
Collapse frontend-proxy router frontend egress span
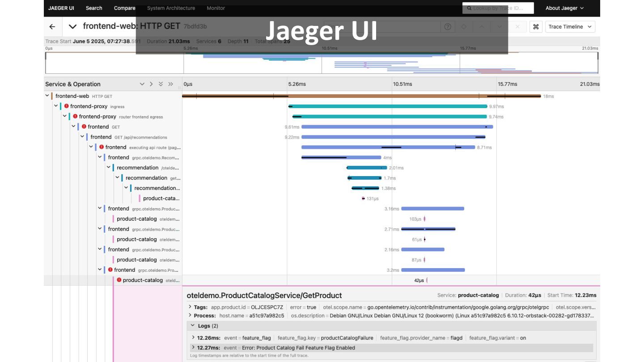tap(64, 116)
